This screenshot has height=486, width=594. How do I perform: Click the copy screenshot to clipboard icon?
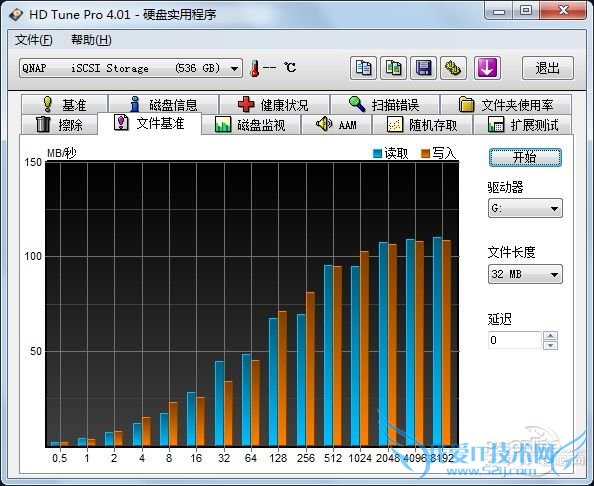pyautogui.click(x=393, y=68)
